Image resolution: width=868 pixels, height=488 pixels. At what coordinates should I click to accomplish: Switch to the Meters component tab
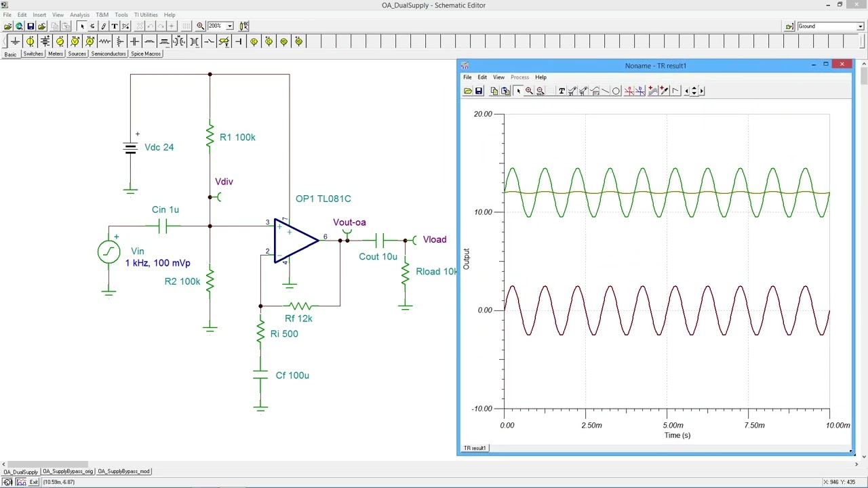tap(56, 54)
